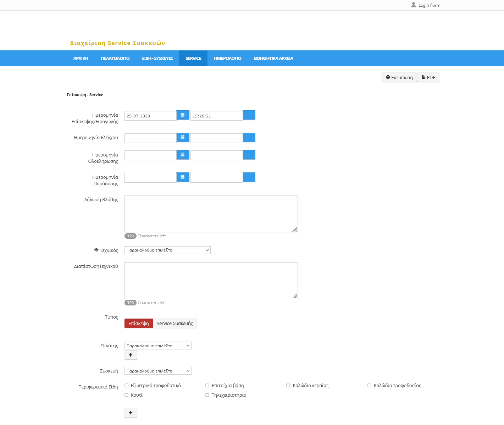Enable the Καλώδιο κεραίας checkbox
The width and height of the screenshot is (504, 425).
[288, 386]
